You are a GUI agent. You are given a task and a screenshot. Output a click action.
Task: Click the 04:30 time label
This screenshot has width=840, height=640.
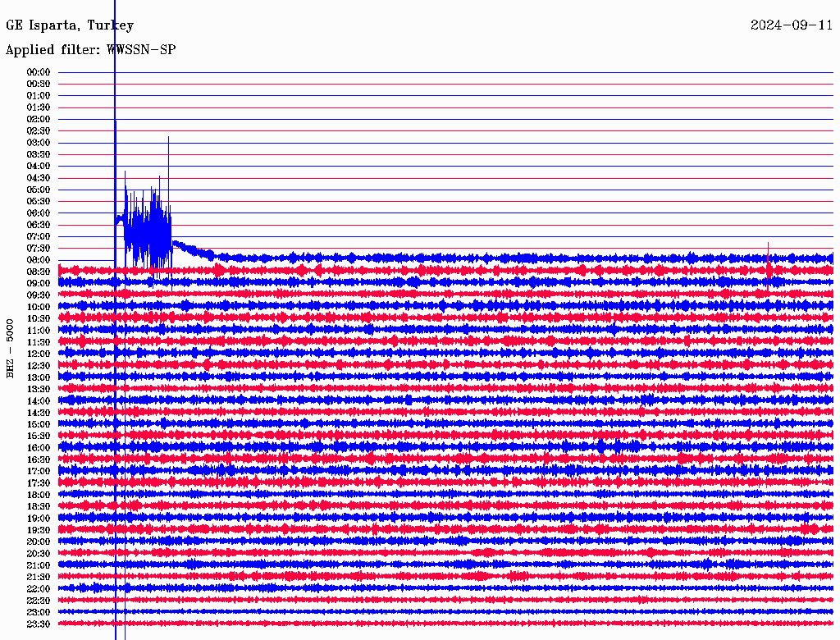click(x=39, y=178)
